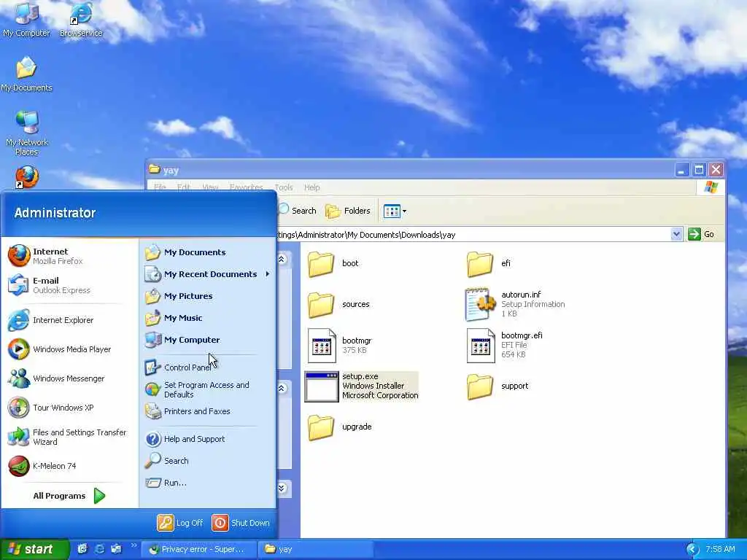Show hidden system tray icons
The width and height of the screenshot is (747, 560).
(x=692, y=550)
